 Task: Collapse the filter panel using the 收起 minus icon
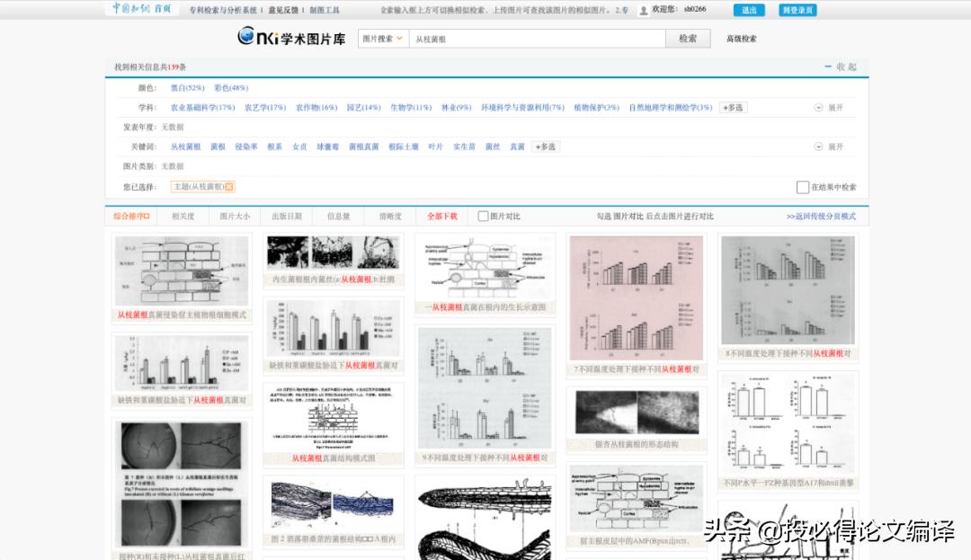829,66
